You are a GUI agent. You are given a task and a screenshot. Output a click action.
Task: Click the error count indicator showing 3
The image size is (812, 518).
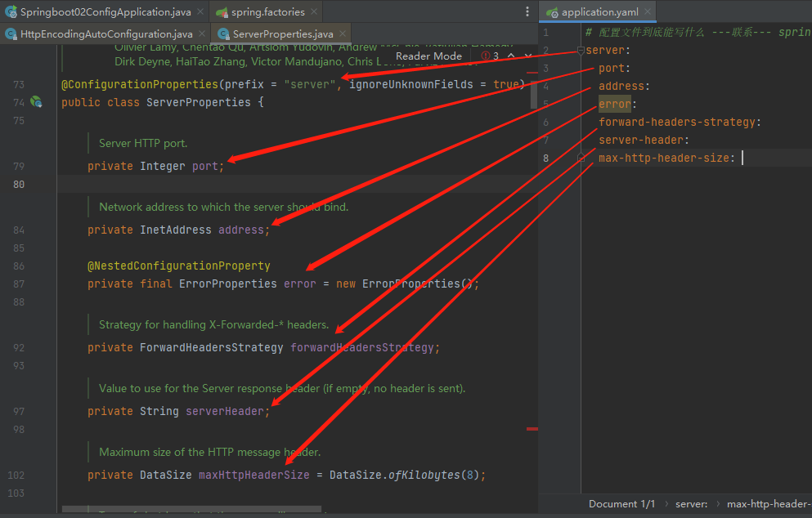point(490,56)
